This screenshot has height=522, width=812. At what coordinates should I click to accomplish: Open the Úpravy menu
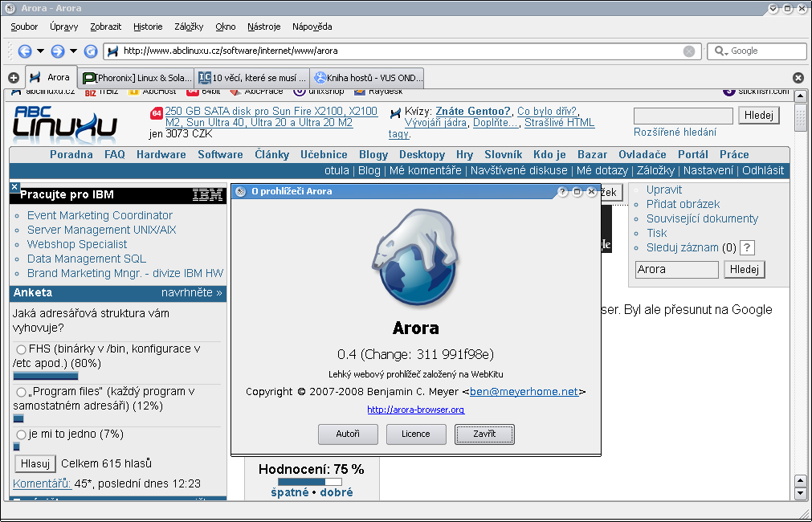click(64, 27)
